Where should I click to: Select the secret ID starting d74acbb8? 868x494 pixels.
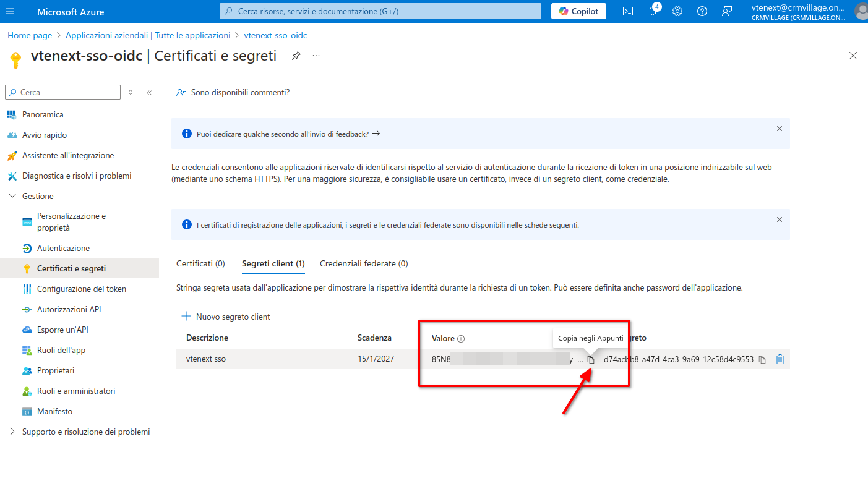click(x=679, y=359)
